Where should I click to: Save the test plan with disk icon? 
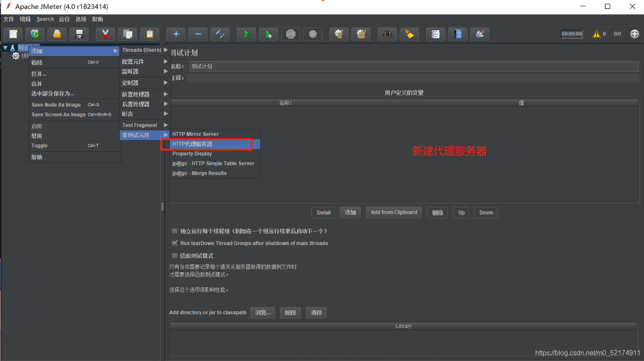[79, 34]
